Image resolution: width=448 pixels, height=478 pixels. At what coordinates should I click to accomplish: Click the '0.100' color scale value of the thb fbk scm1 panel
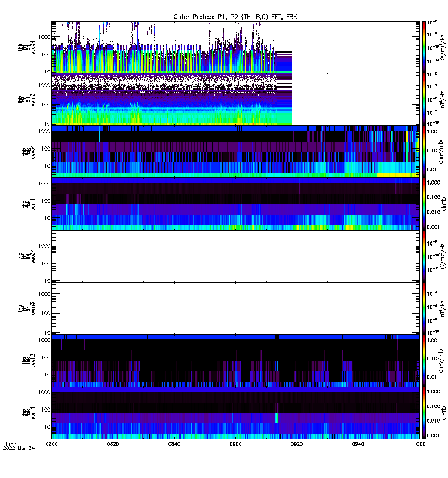[434, 197]
